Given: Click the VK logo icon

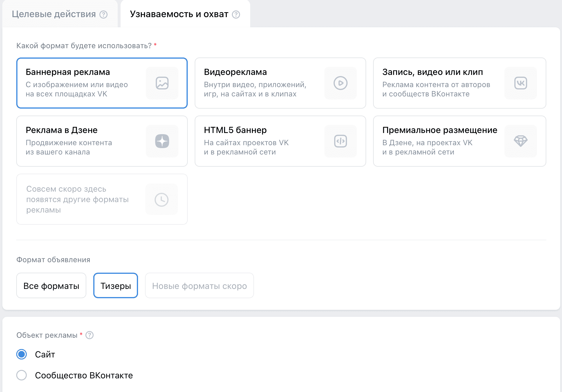Looking at the screenshot, I should (521, 83).
